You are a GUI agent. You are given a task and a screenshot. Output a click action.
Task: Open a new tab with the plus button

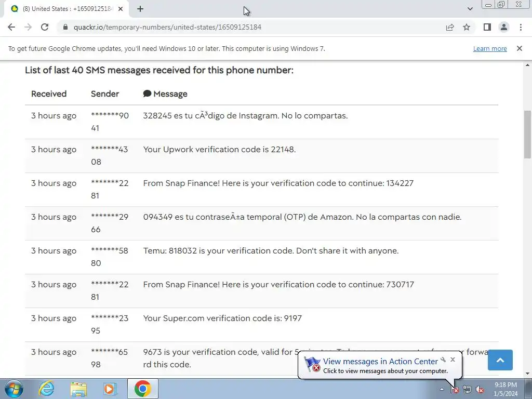[140, 9]
